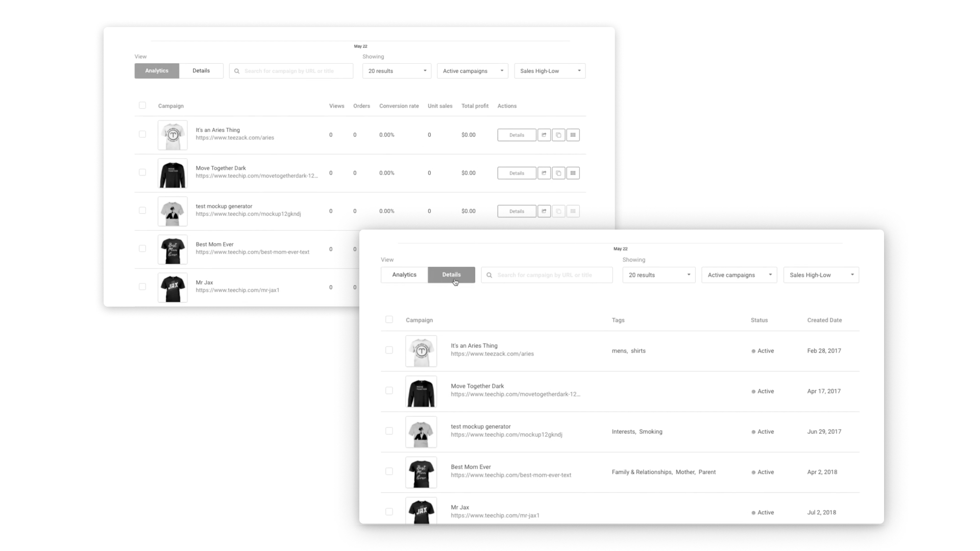Expand the Sales High-Low sort order dropdown
Viewport: 980px width, 551px height.
coord(821,274)
